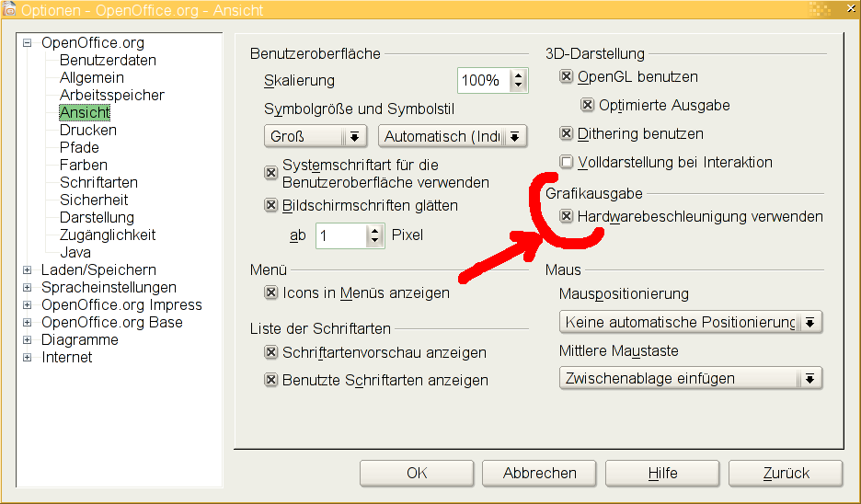This screenshot has height=504, width=861.
Task: Expand the Internet tree node
Action: click(x=28, y=358)
